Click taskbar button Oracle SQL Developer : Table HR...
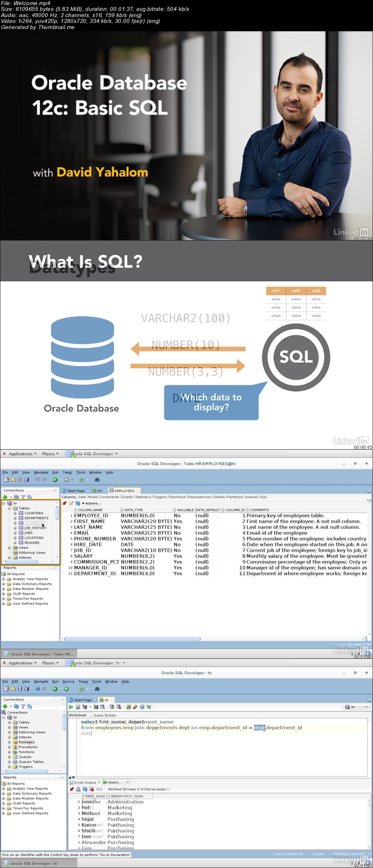 pos(39,654)
